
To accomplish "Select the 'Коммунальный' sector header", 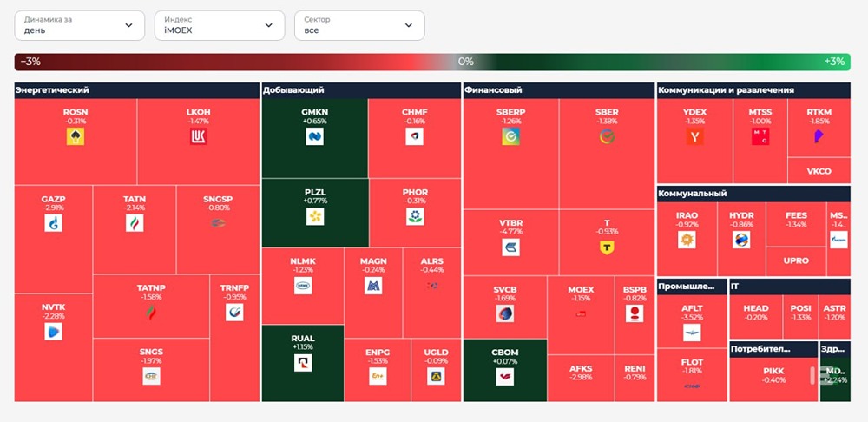I will 753,194.
